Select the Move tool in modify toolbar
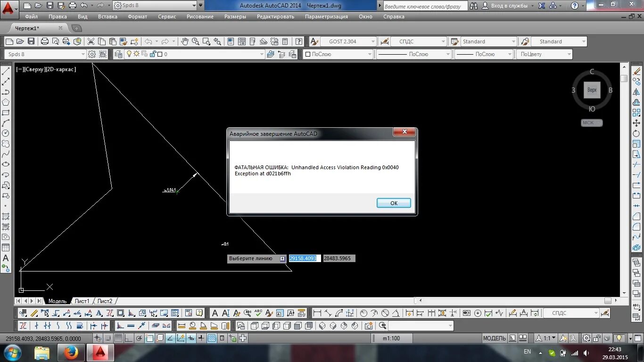The height and width of the screenshot is (362, 644). (637, 123)
